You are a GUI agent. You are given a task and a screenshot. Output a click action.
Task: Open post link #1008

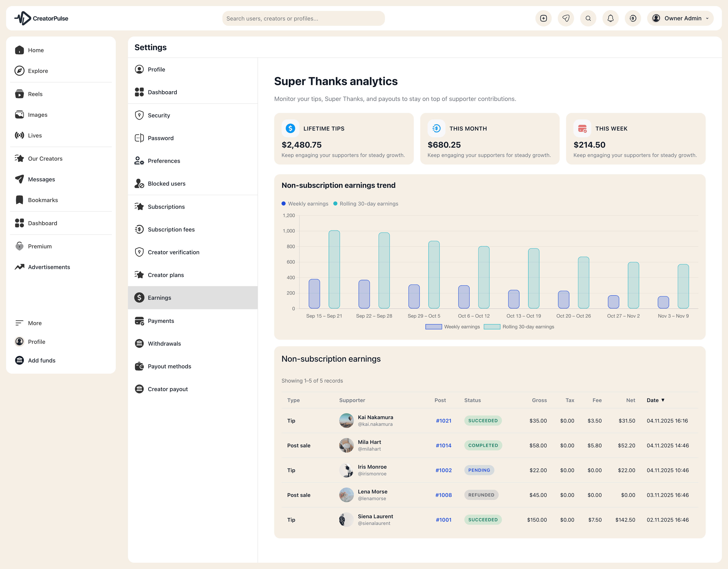[x=443, y=495]
